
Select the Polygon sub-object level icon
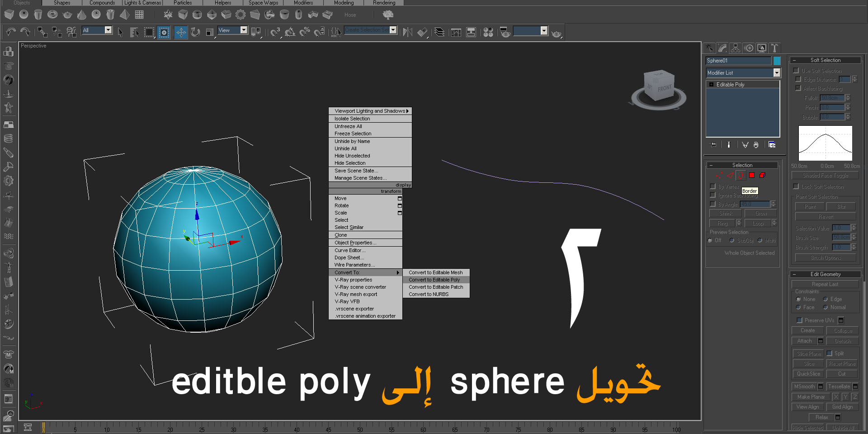(x=752, y=175)
